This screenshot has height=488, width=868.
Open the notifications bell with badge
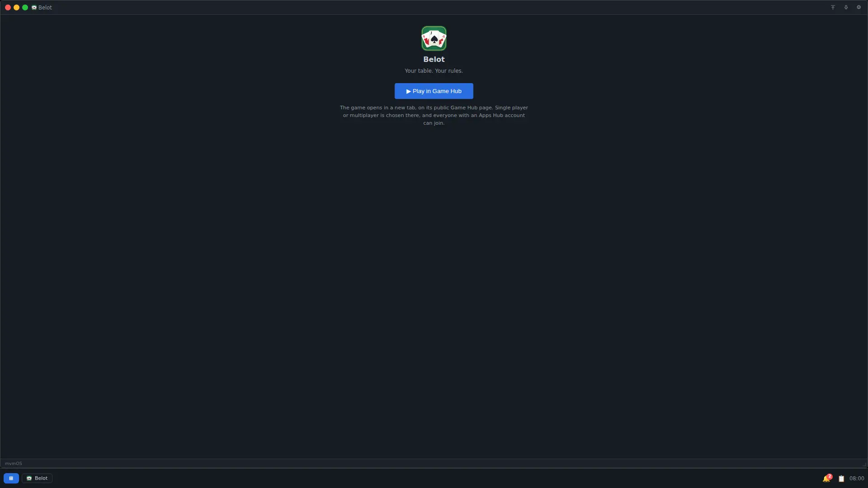click(827, 478)
